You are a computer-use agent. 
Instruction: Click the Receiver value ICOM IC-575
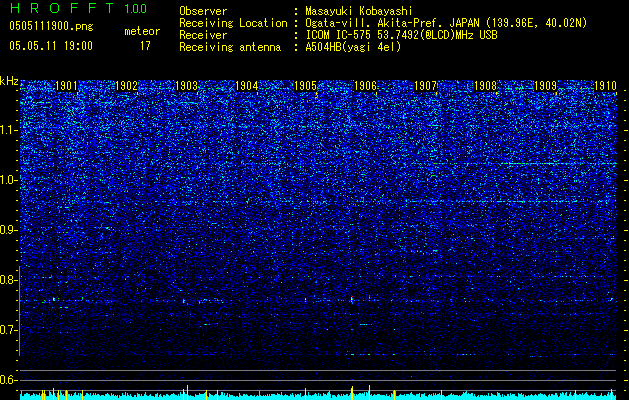[339, 35]
